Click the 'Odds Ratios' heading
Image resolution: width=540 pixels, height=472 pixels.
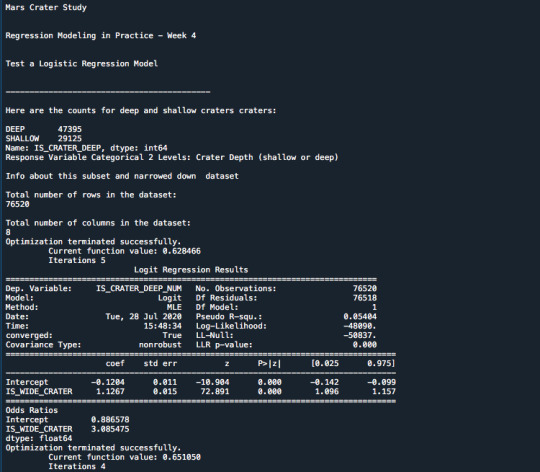(x=32, y=410)
